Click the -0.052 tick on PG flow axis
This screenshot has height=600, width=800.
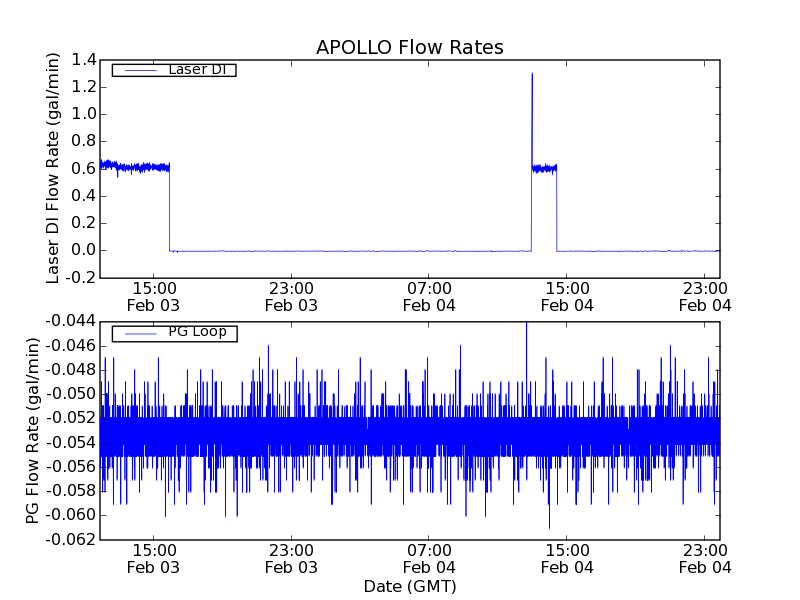(70, 418)
